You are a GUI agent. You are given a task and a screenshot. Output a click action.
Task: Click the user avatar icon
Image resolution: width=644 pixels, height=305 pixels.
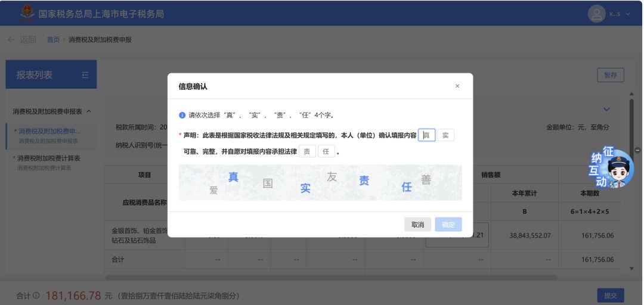pos(597,13)
